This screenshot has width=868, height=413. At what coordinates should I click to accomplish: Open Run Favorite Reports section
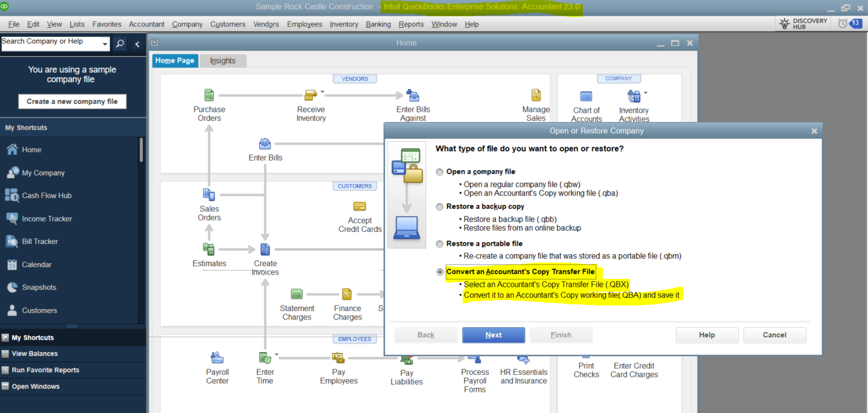73,370
